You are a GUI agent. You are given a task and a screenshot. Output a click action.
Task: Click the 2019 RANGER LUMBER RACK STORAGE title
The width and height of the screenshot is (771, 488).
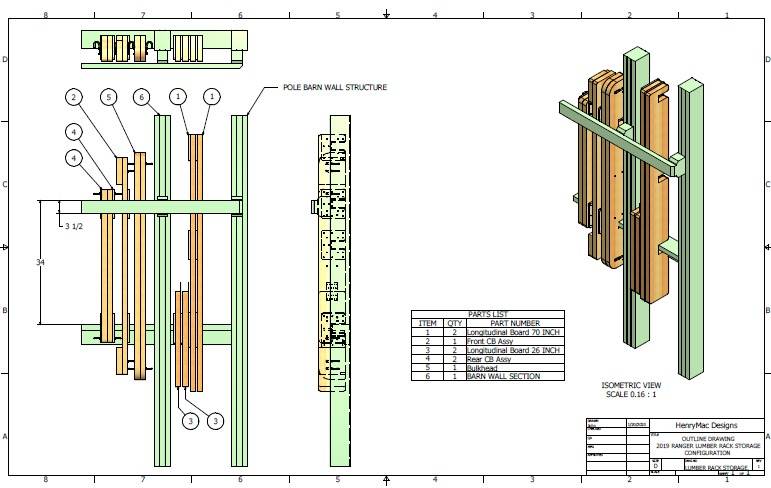708,445
